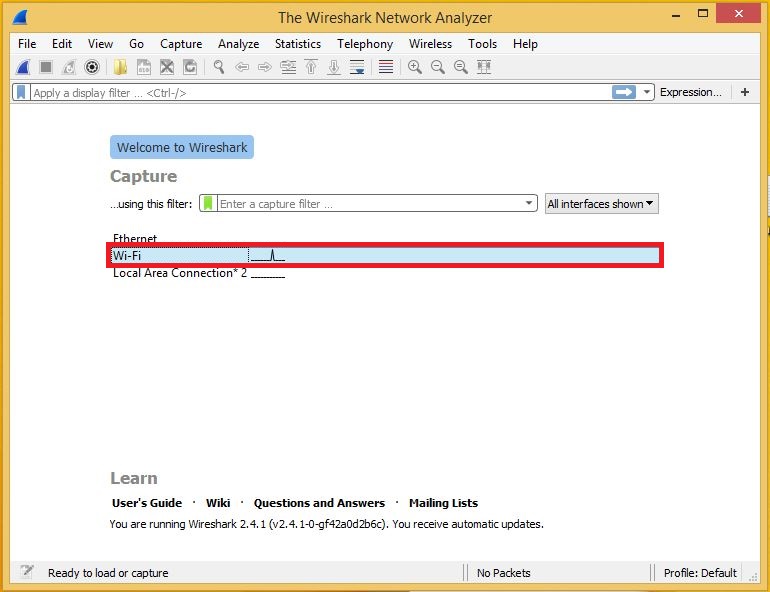The height and width of the screenshot is (592, 770).
Task: Open the Wireless menu
Action: [431, 44]
